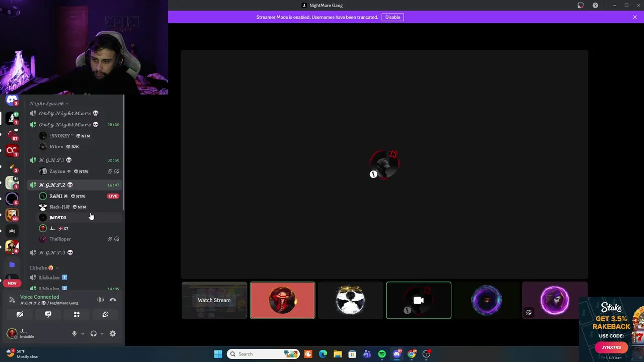
Task: Click the central speaker avatar in stage
Action: click(x=385, y=164)
